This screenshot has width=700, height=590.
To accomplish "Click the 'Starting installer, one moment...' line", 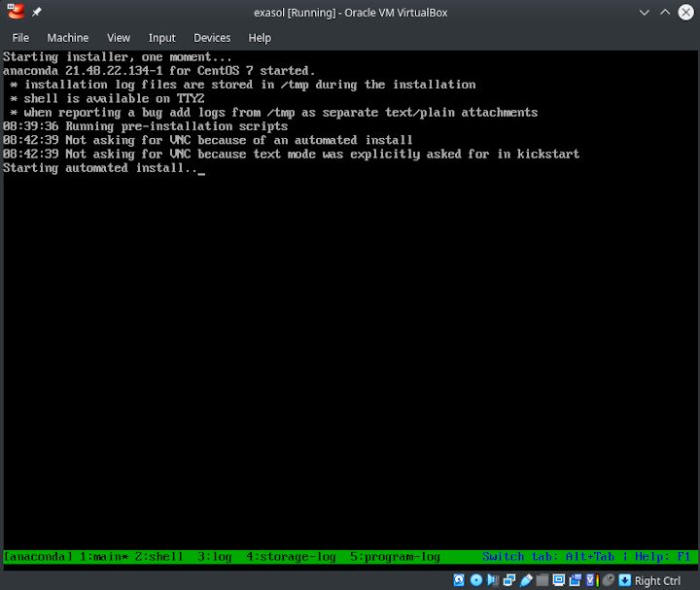I will tap(118, 57).
